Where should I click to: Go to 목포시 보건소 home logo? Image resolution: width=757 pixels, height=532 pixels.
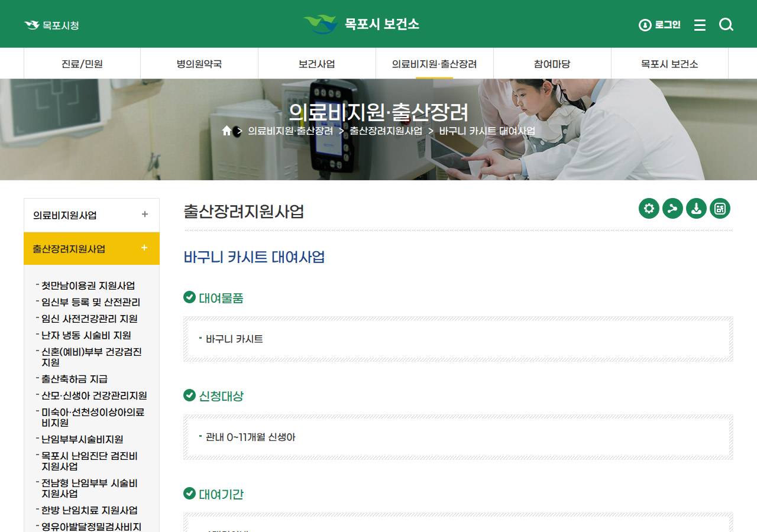(361, 24)
